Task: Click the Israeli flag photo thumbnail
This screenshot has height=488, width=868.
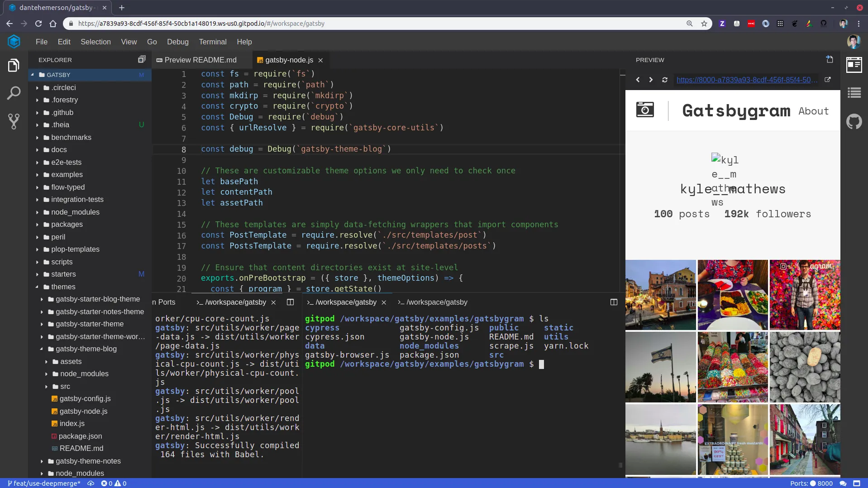Action: coord(660,367)
